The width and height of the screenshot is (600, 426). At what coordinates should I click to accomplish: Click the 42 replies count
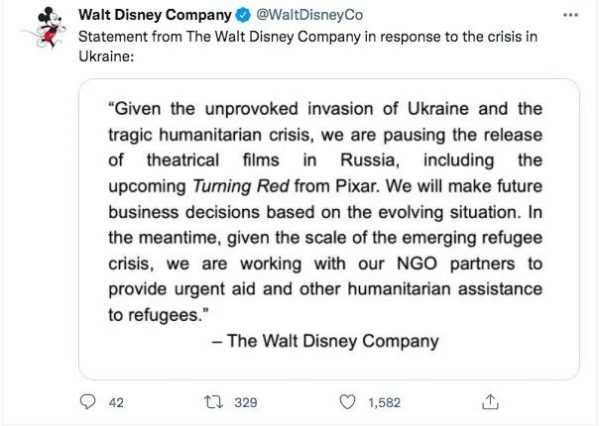pos(116,402)
